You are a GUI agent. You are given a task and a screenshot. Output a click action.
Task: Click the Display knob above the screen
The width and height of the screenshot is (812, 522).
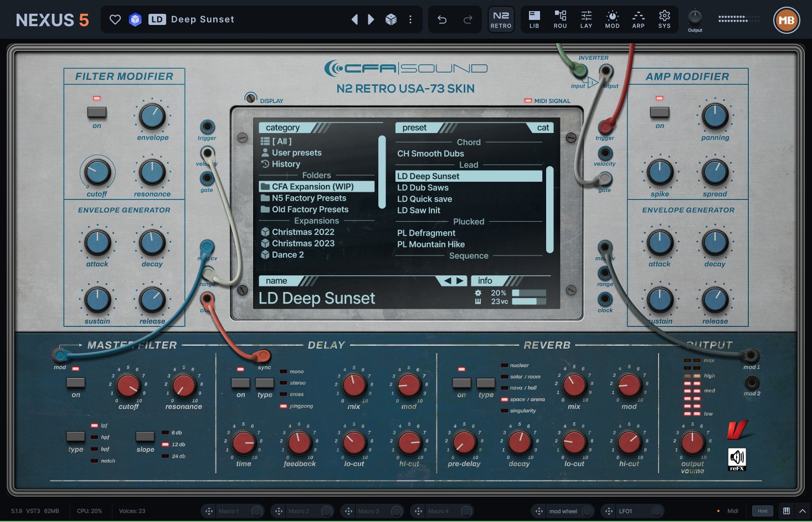coord(251,98)
